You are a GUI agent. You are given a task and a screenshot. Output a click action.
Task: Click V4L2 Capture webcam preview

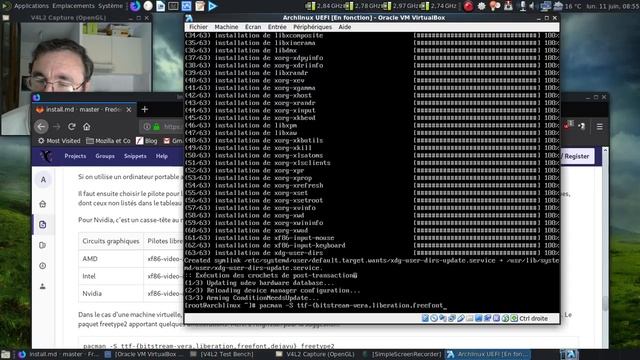tap(77, 78)
